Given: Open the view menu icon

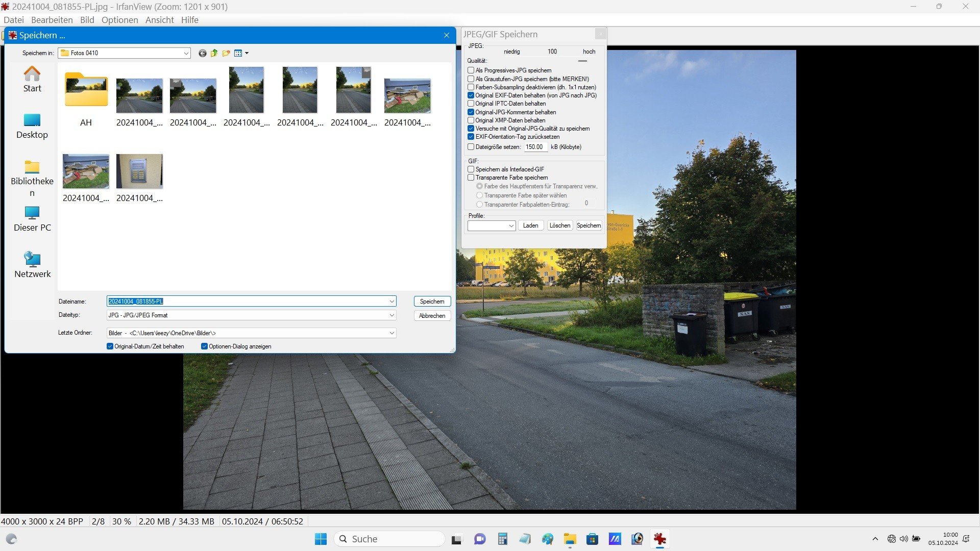Looking at the screenshot, I should point(240,53).
